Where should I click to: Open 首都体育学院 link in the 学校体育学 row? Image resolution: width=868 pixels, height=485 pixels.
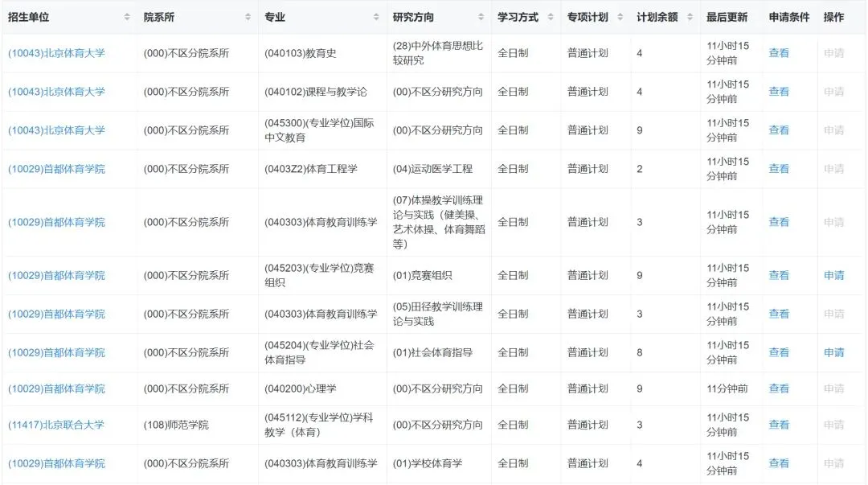(56, 463)
